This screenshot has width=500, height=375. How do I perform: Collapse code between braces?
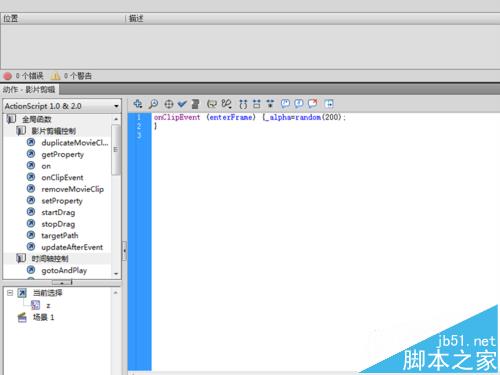point(243,104)
